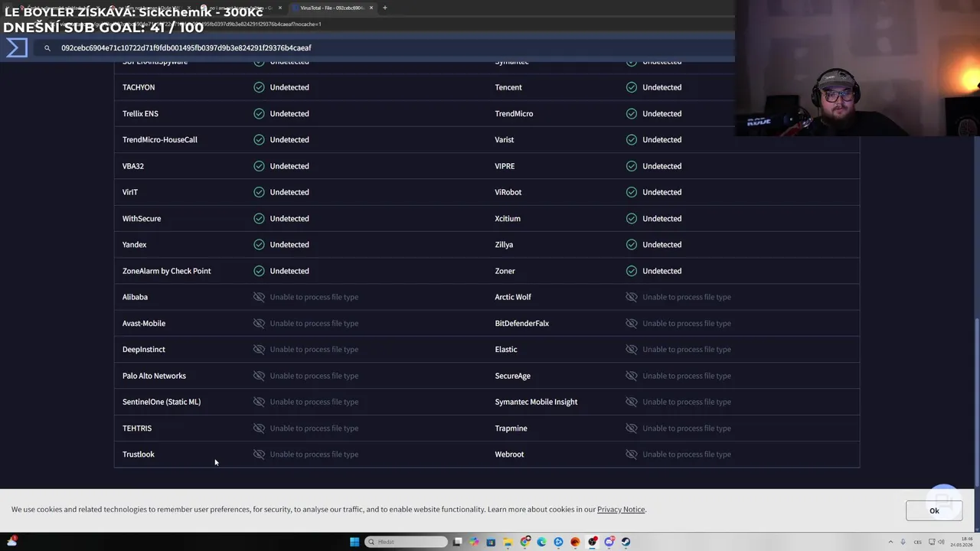Select the WithSecure vendor name
Image resolution: width=980 pixels, height=551 pixels.
click(142, 218)
